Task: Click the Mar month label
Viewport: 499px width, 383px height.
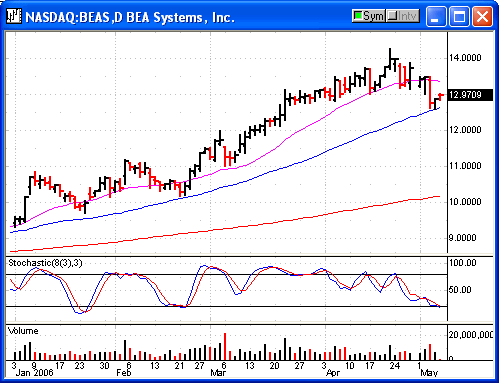Action: tap(218, 373)
